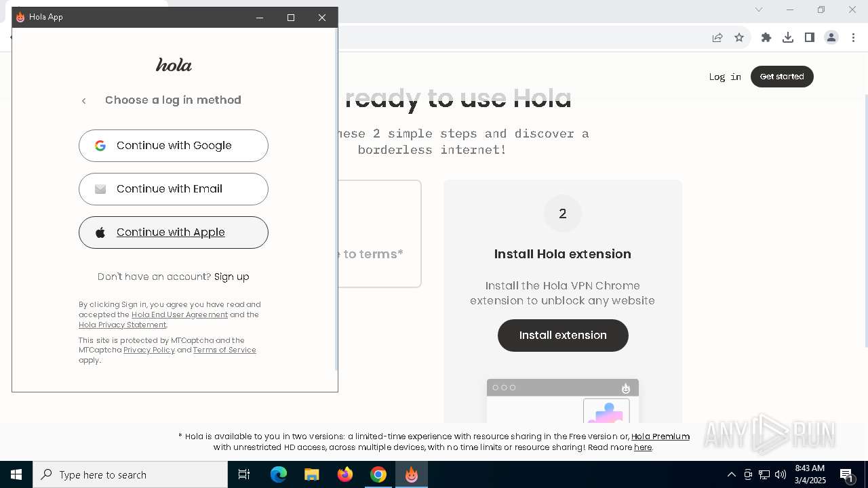This screenshot has width=868, height=488.
Task: Launch Microsoft Edge from taskbar
Action: pyautogui.click(x=279, y=474)
